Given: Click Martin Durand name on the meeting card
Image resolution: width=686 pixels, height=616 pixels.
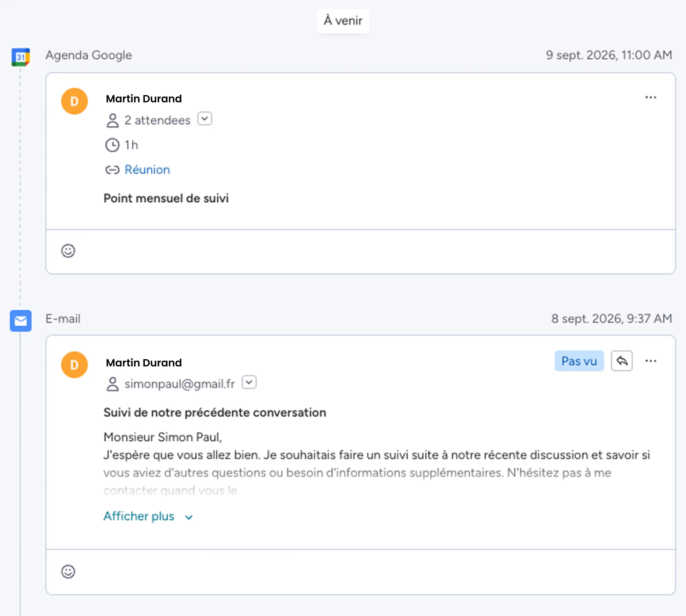Looking at the screenshot, I should [x=144, y=99].
